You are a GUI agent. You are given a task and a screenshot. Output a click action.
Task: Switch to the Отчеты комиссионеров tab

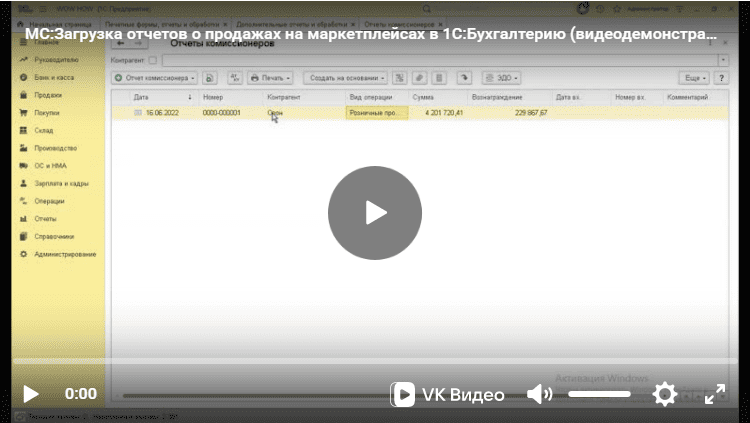point(399,24)
